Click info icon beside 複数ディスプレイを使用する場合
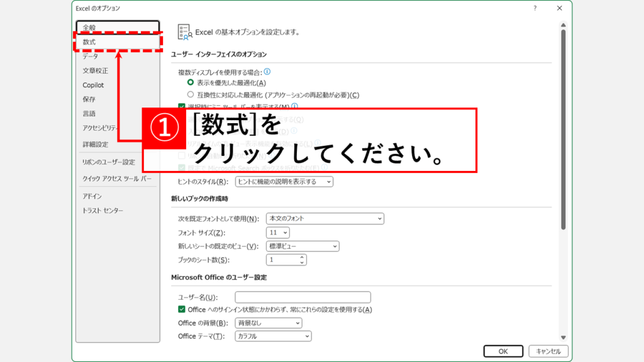This screenshot has height=362, width=644. tap(267, 72)
